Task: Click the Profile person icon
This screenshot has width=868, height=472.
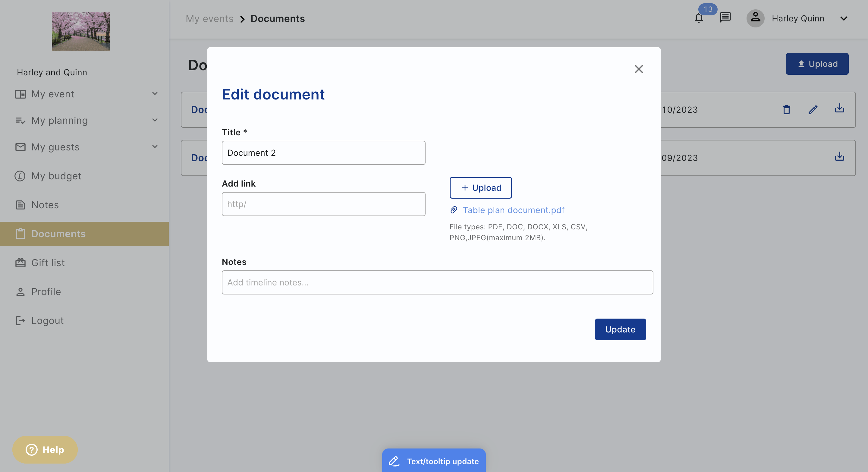Action: pyautogui.click(x=20, y=292)
